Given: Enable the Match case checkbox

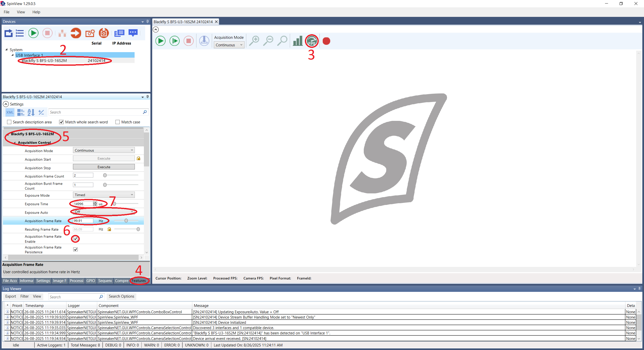Looking at the screenshot, I should click(117, 122).
